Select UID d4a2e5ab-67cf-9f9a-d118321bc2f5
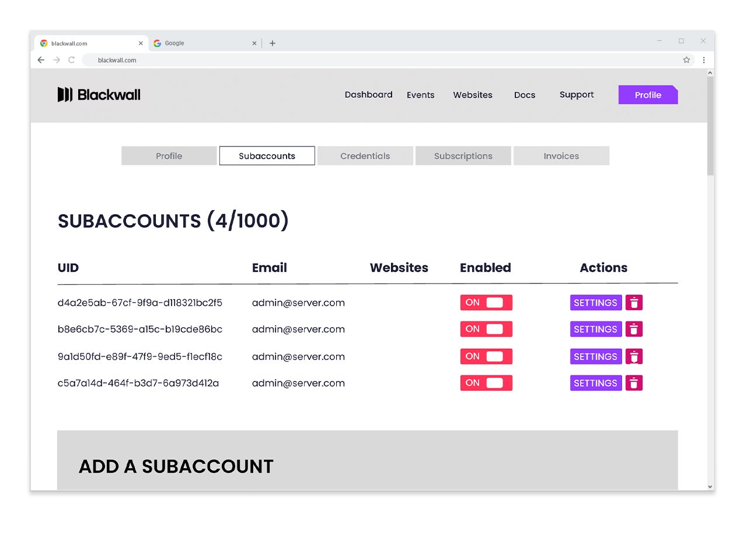747x560 pixels. (x=140, y=303)
